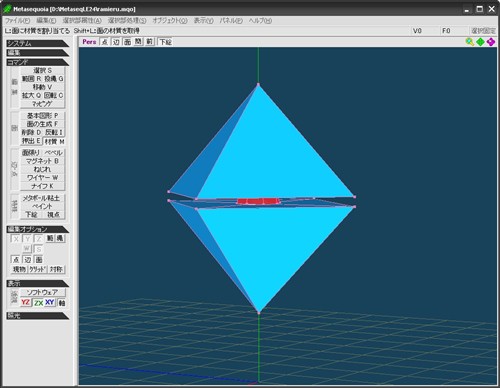This screenshot has height=388, width=500.
Task: Choose the ワイヤー W wire command
Action: (42, 178)
